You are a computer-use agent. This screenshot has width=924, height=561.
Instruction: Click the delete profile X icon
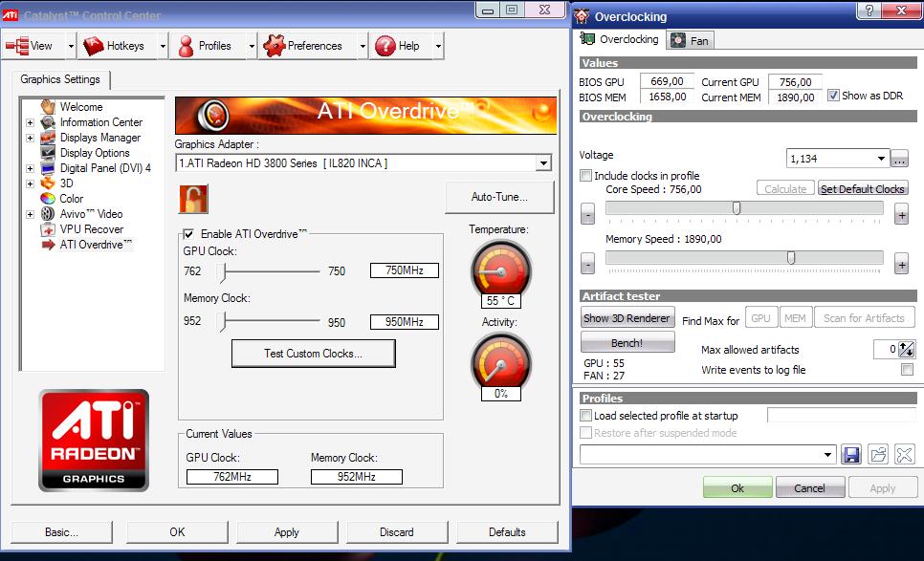tap(905, 455)
